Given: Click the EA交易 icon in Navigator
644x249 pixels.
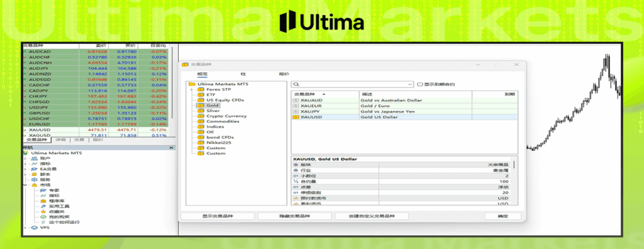Looking at the screenshot, I should pos(35,169).
